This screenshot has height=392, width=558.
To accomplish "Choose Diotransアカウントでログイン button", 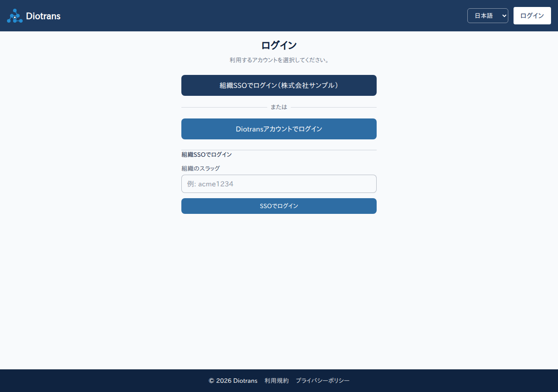I will tap(279, 129).
